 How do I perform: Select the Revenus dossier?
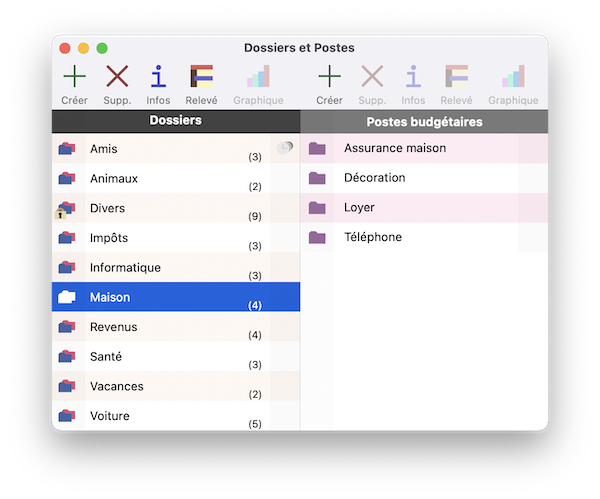pos(176,326)
